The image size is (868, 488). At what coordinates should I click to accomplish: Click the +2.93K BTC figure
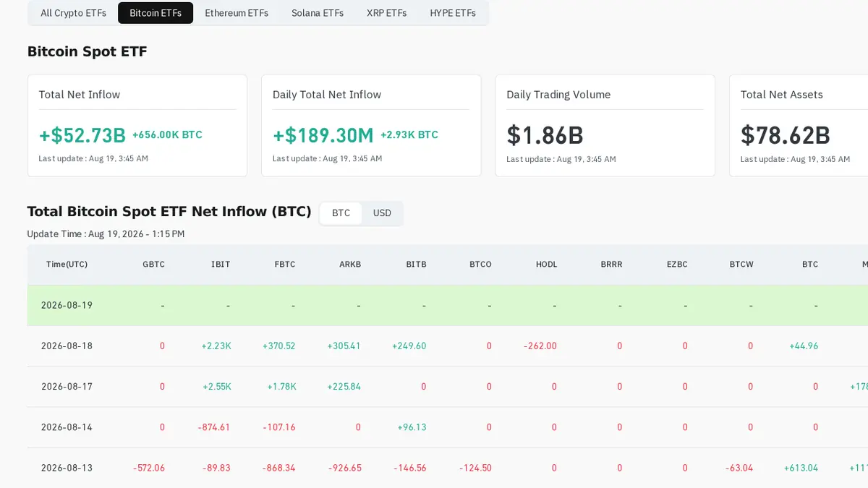coord(409,134)
